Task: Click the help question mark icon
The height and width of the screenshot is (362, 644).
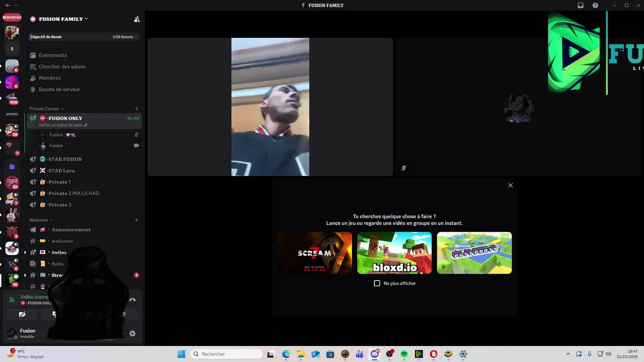Action: click(596, 5)
